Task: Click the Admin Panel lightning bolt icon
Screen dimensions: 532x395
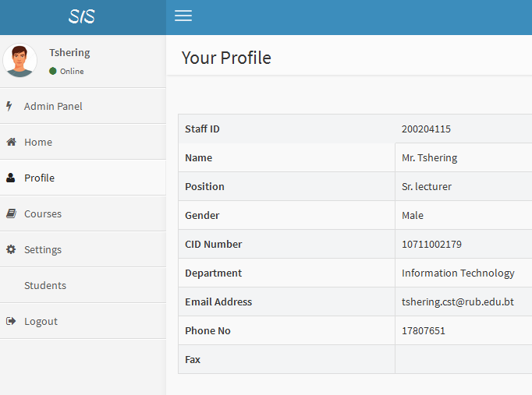Action: click(x=9, y=106)
